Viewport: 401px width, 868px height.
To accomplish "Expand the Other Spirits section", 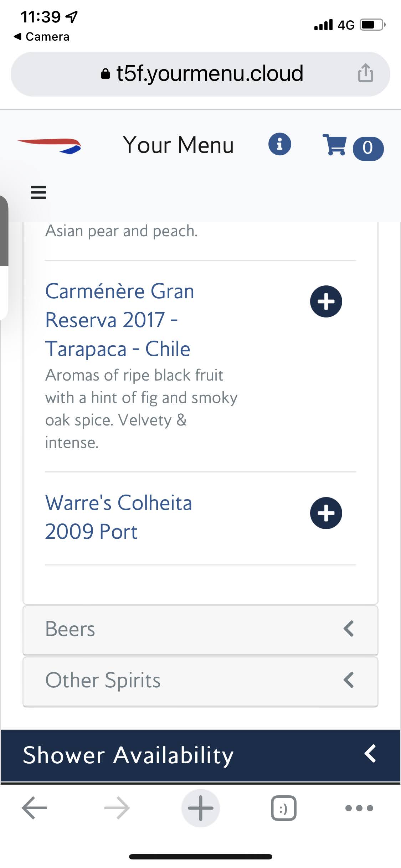I will pos(200,681).
